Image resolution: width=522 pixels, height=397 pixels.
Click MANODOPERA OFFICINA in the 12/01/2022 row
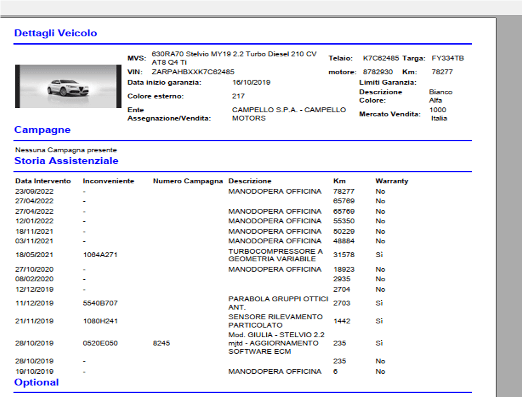275,221
